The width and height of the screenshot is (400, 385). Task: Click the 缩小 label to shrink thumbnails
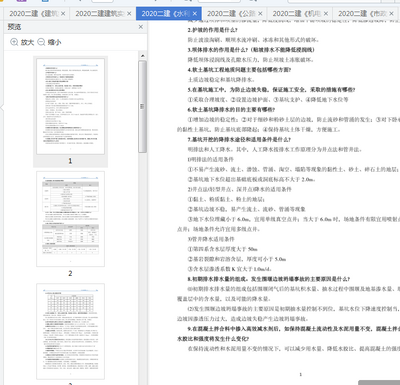tap(54, 42)
